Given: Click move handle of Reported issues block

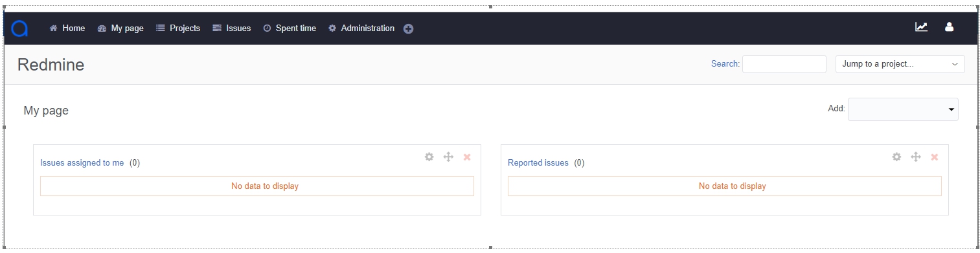Looking at the screenshot, I should point(916,157).
